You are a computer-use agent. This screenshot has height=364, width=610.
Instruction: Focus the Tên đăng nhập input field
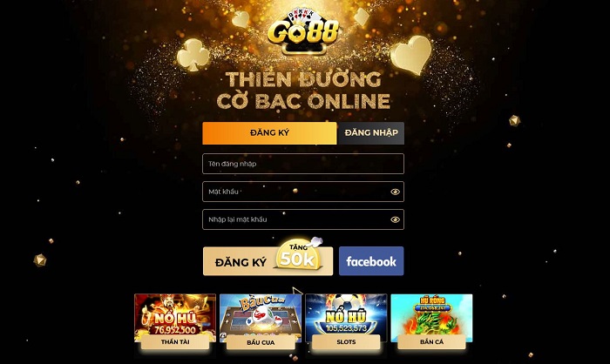point(303,164)
